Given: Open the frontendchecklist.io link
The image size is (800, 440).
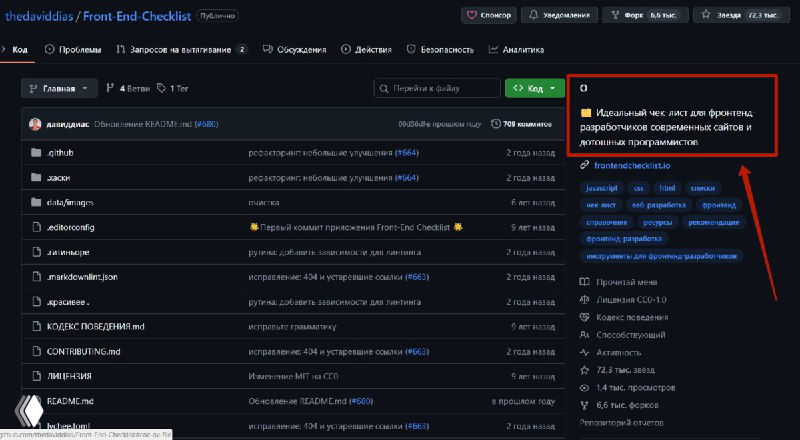Looking at the screenshot, I should (632, 165).
